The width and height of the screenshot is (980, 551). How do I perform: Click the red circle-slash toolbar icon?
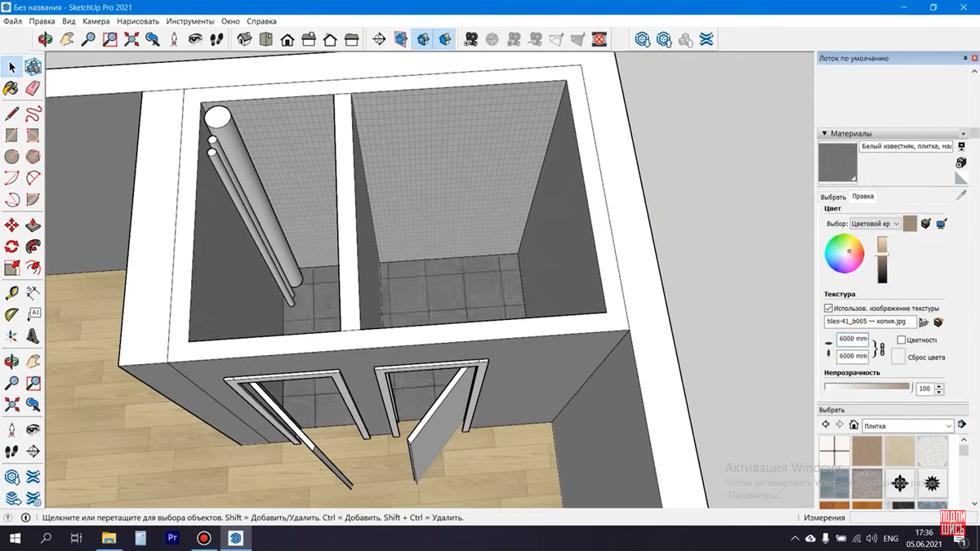[599, 39]
